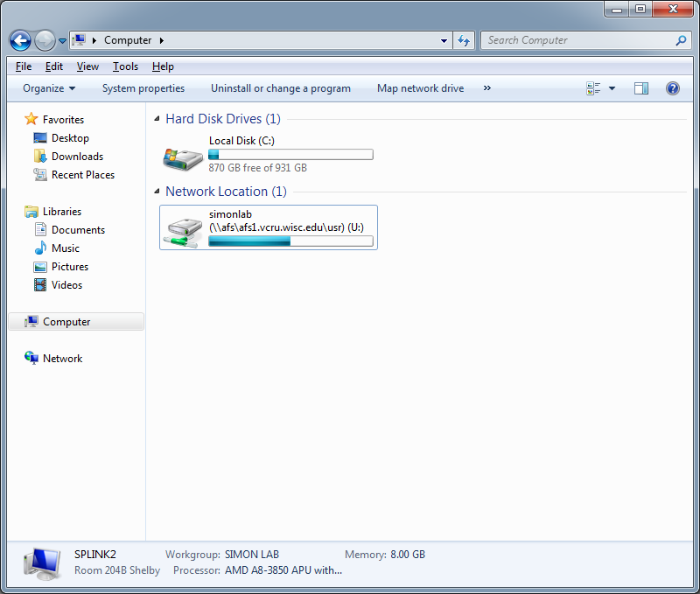Collapse the Hard Disk Drives group

point(157,119)
